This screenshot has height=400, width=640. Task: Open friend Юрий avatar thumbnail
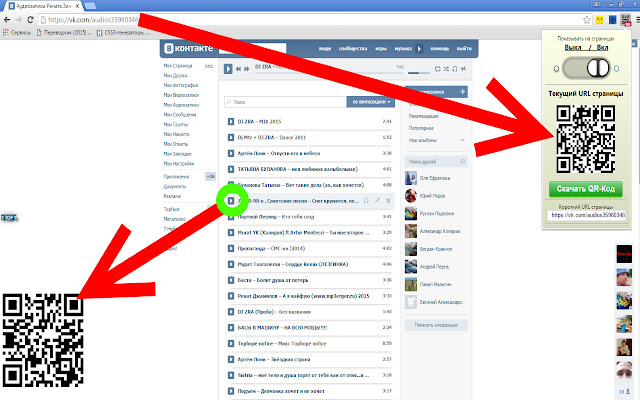tap(411, 196)
